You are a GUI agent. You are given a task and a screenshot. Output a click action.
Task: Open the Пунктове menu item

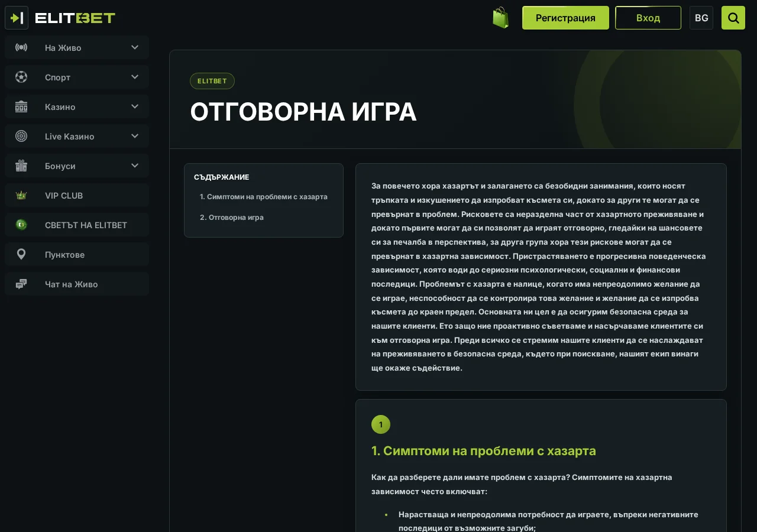[77, 254]
